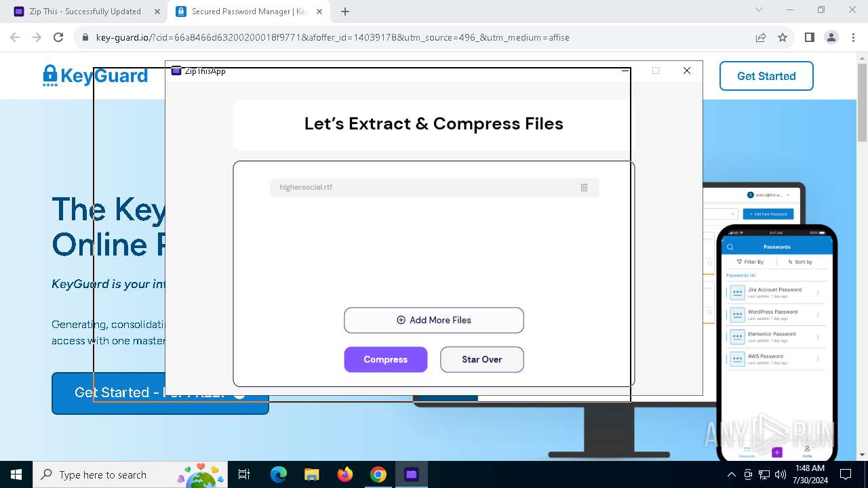Open Windows Start menu
Screen dimensions: 868x488
[x=16, y=474]
